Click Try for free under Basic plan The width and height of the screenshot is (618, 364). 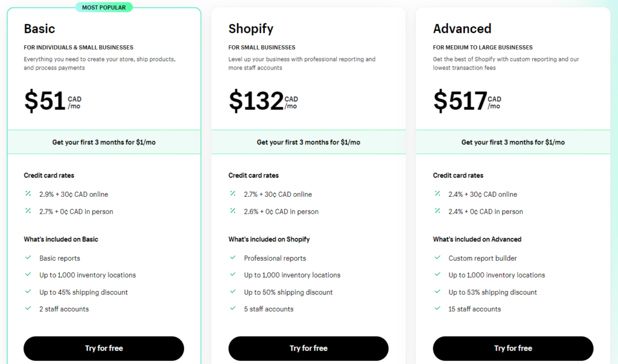104,348
